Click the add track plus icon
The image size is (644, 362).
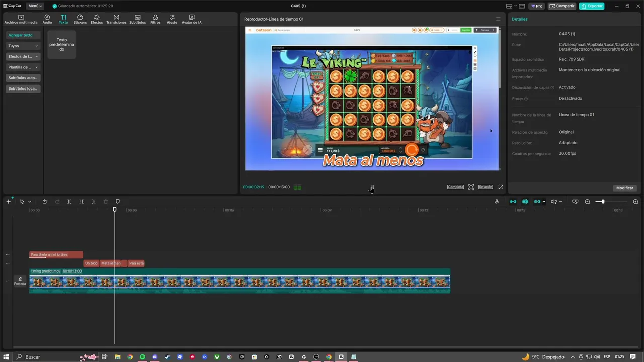pyautogui.click(x=8, y=201)
